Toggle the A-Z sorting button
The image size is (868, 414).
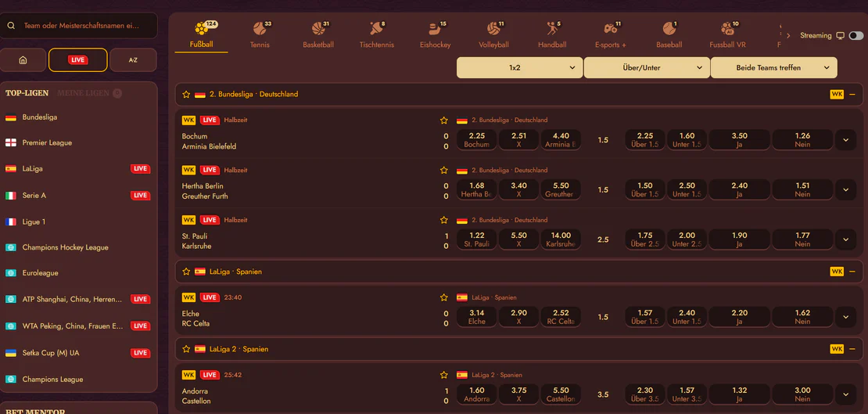133,59
